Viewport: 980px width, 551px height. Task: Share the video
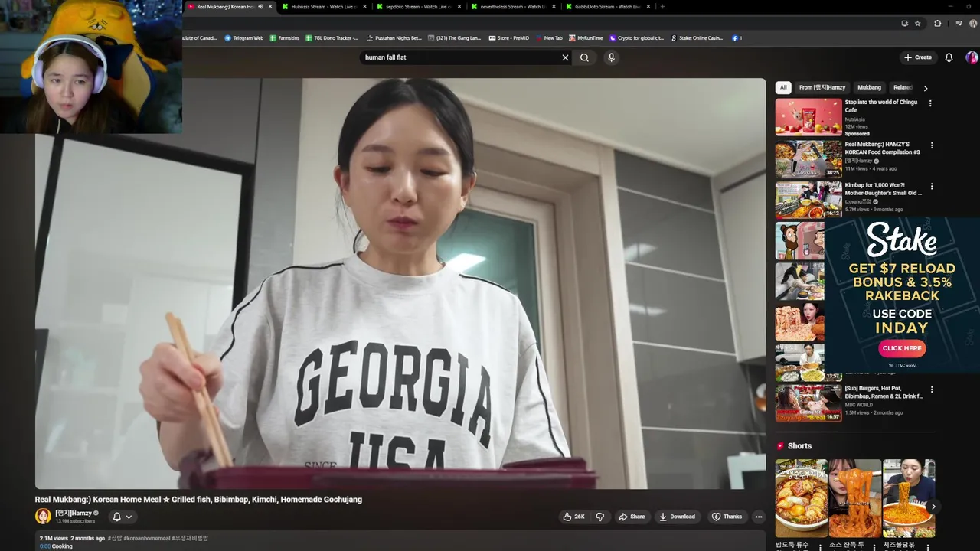click(x=632, y=517)
